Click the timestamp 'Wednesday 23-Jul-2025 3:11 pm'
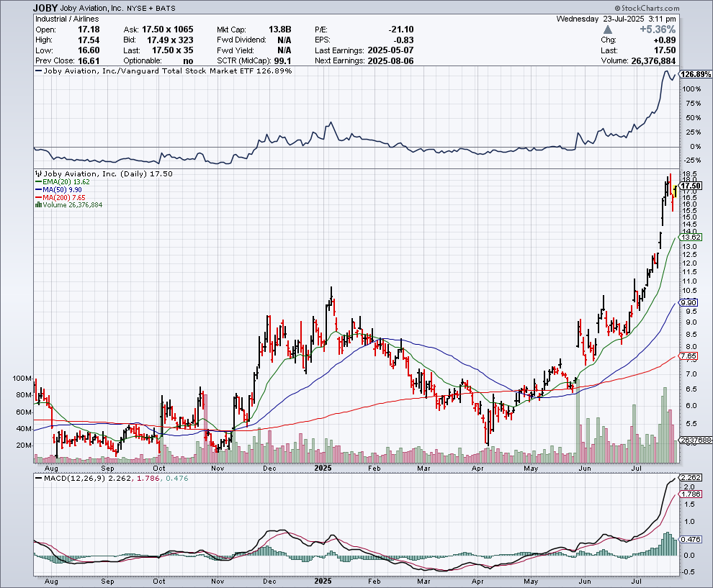The height and width of the screenshot is (588, 713). pos(616,19)
